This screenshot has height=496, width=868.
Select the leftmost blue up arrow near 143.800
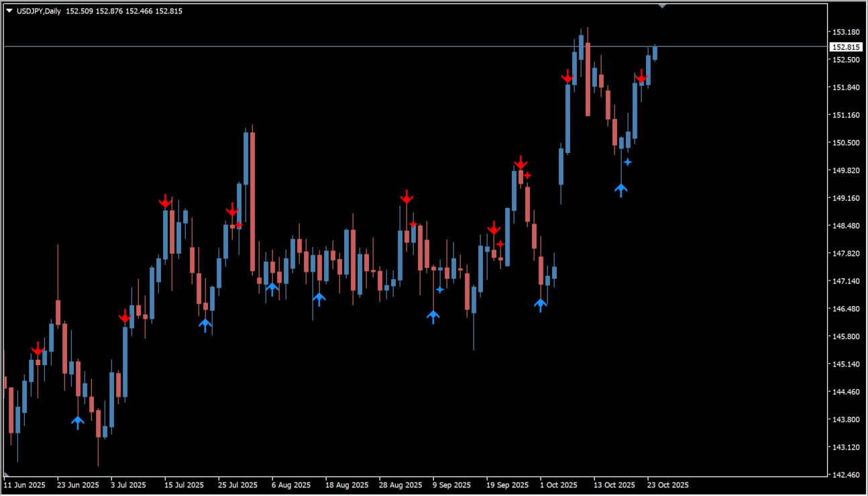pos(78,422)
